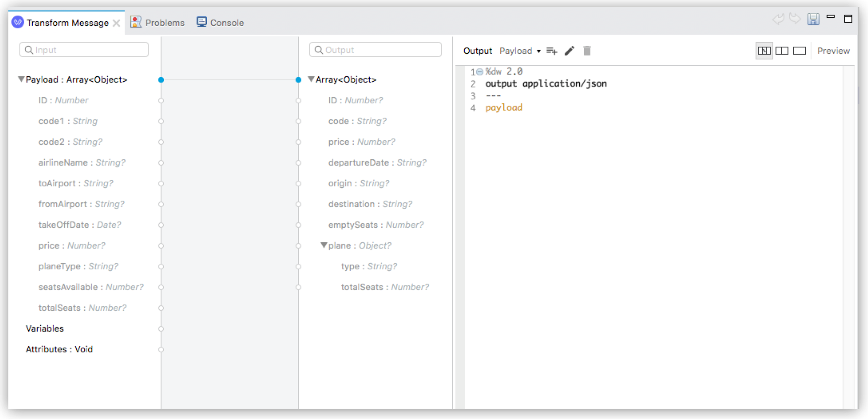Click the Preview button
868x419 pixels.
click(x=833, y=51)
